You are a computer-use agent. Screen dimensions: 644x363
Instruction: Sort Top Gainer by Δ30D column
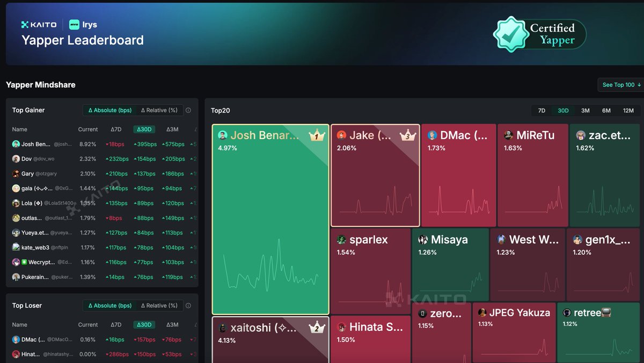145,129
